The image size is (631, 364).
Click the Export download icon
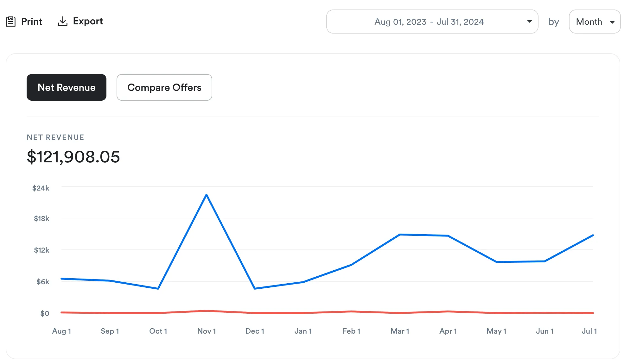click(x=63, y=22)
